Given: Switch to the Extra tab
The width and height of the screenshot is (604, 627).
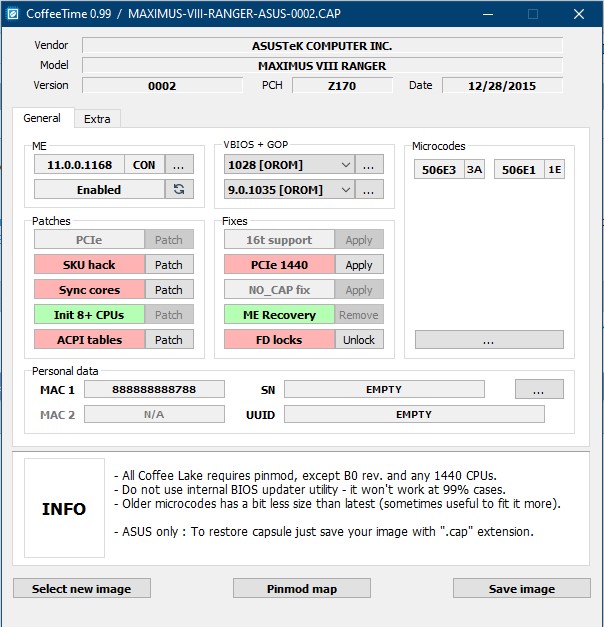Looking at the screenshot, I should click(97, 119).
